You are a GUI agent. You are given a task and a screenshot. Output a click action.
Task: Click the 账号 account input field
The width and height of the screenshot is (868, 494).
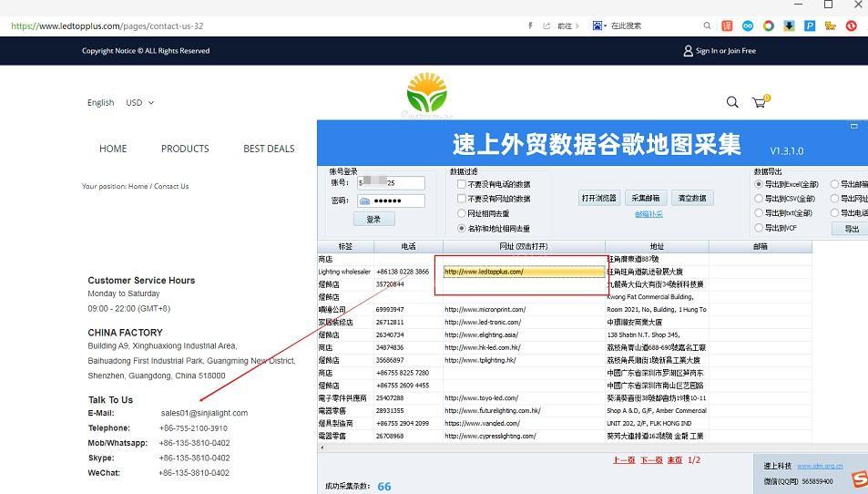[x=391, y=183]
